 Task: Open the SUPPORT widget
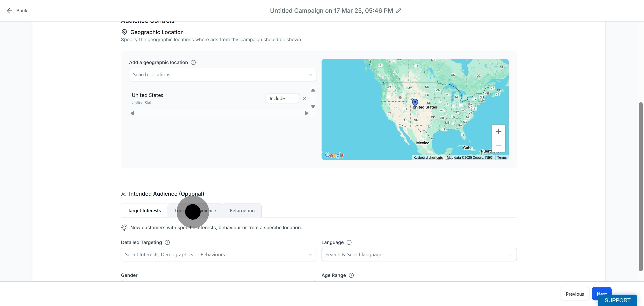(x=617, y=300)
